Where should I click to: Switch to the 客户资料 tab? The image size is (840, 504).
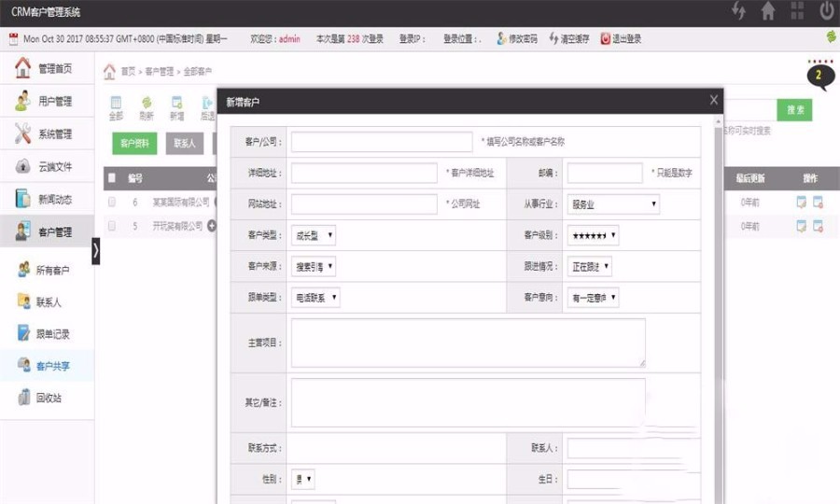pyautogui.click(x=134, y=143)
